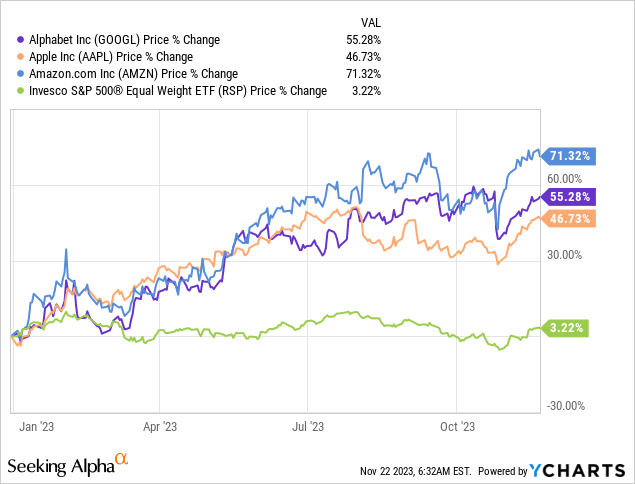This screenshot has width=635, height=484.
Task: Select the Alphabet Inc (GOOGL) legend label
Action: 120,39
